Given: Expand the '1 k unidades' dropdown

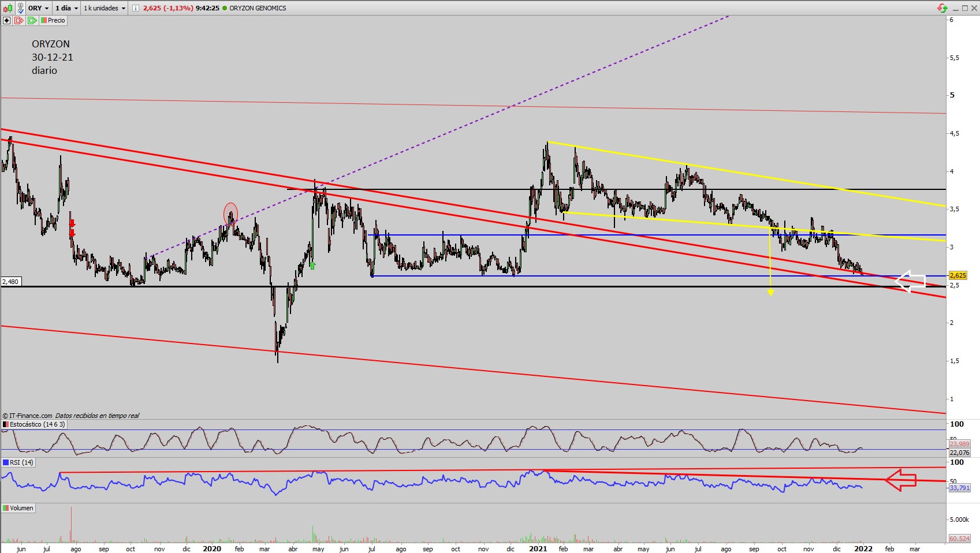Looking at the screenshot, I should click(105, 8).
